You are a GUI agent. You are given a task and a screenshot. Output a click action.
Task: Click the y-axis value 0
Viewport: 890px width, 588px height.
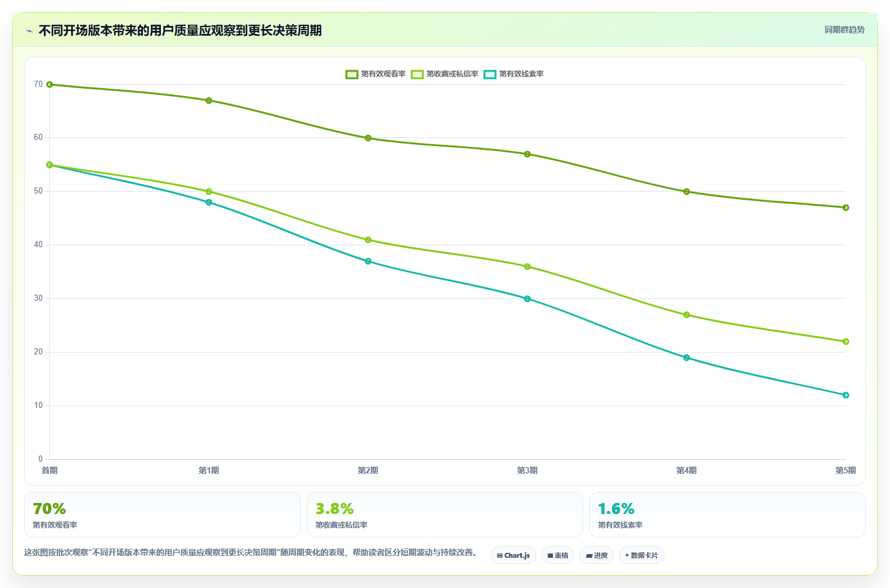tap(41, 459)
